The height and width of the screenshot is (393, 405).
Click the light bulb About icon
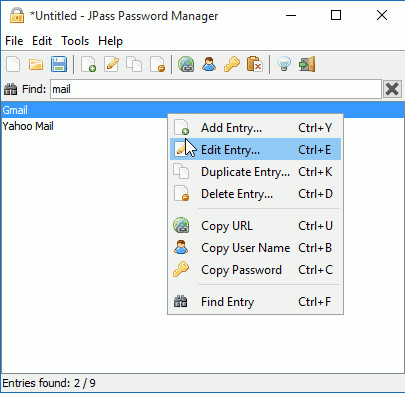tap(284, 64)
